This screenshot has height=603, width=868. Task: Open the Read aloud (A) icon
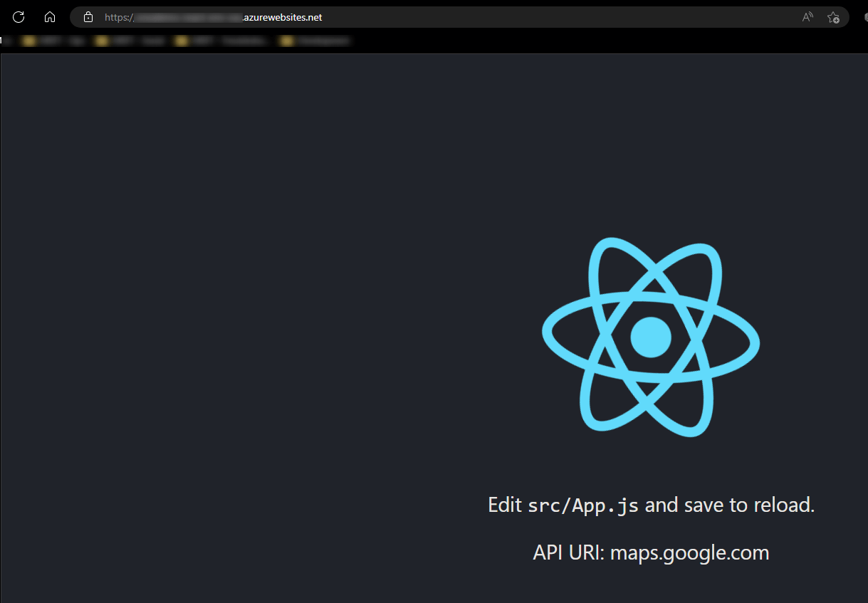[x=807, y=17]
